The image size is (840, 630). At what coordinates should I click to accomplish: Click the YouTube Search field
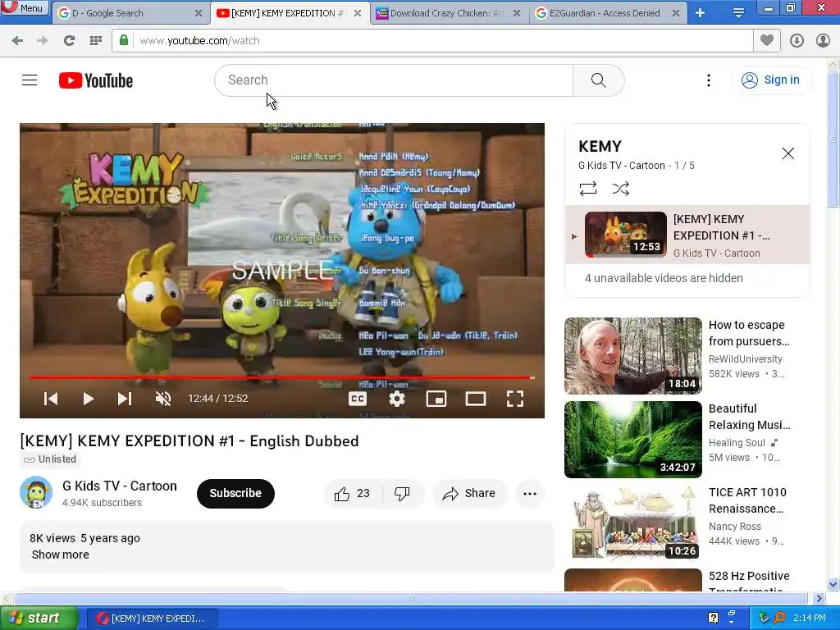394,80
